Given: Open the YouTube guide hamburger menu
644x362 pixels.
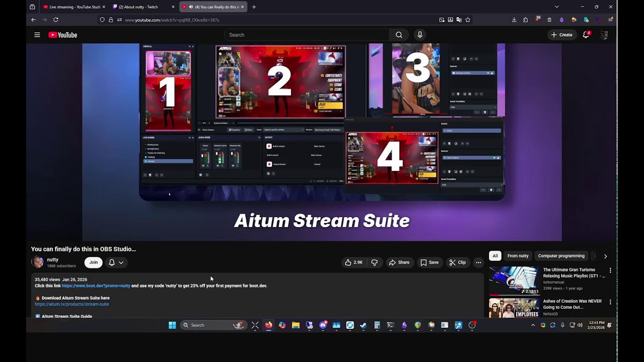Looking at the screenshot, I should point(37,35).
